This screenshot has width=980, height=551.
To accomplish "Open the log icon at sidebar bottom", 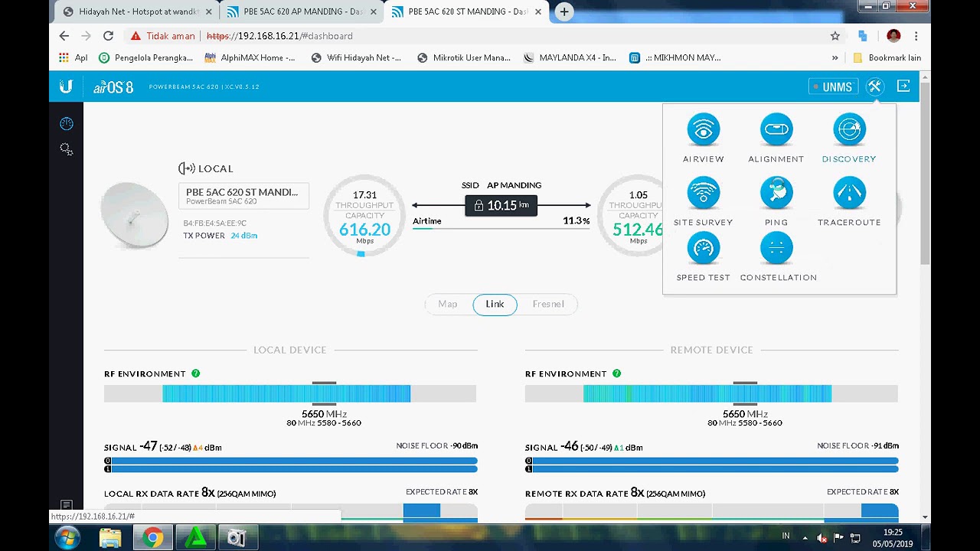I will pos(67,505).
